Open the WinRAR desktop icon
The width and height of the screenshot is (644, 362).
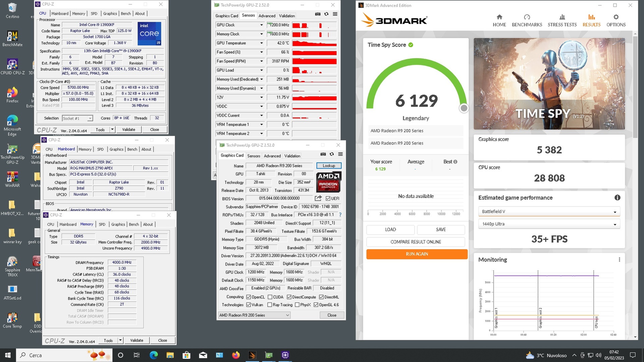(x=12, y=179)
